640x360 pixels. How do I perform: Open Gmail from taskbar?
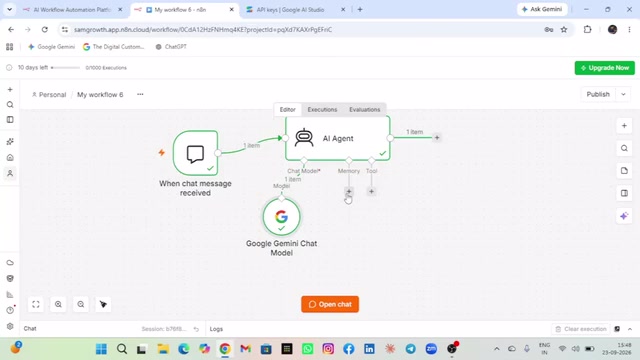pos(245,349)
